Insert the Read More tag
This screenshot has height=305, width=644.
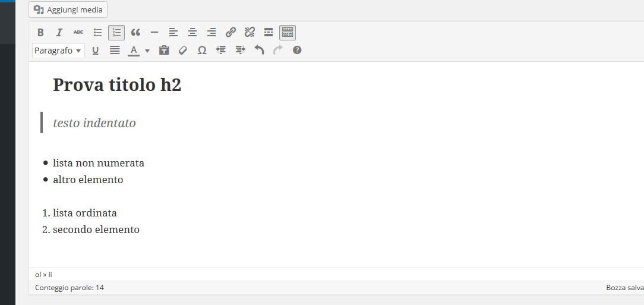point(269,33)
